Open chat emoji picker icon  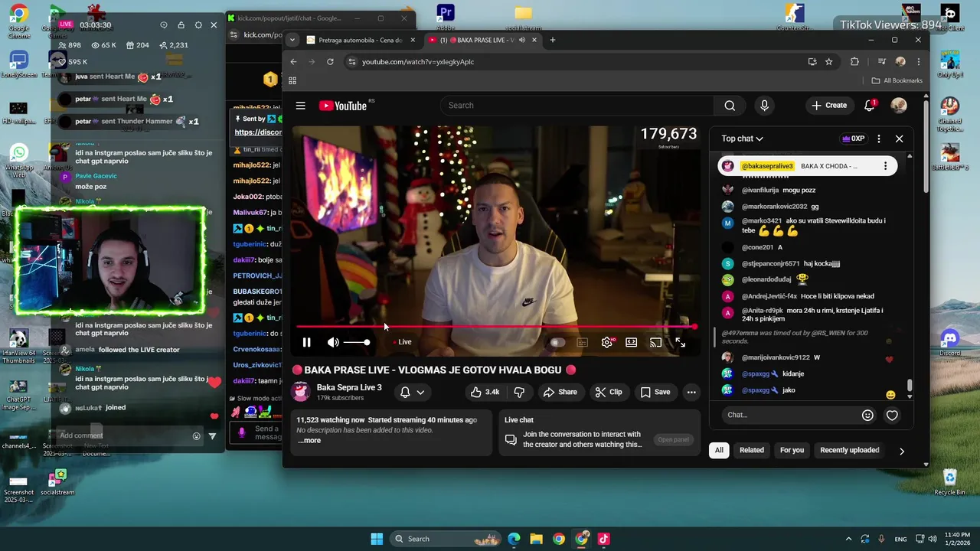tap(867, 415)
